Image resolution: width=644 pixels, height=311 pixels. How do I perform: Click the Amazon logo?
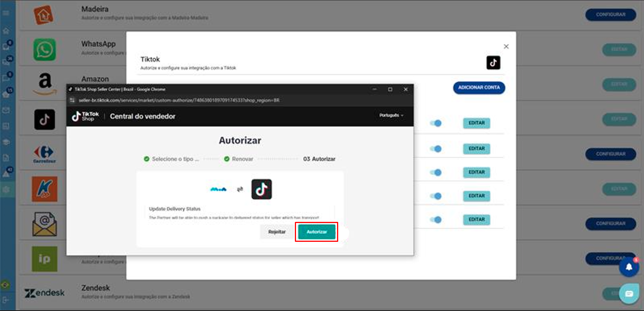(45, 83)
